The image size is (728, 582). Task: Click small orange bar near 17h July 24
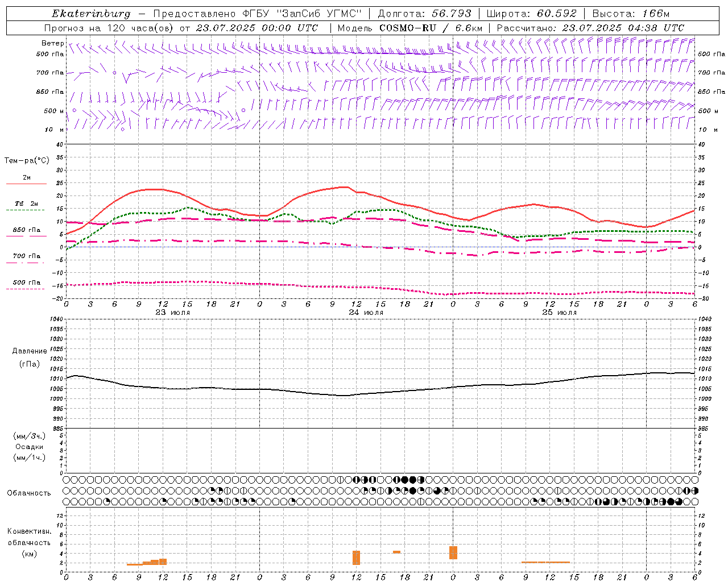click(396, 552)
